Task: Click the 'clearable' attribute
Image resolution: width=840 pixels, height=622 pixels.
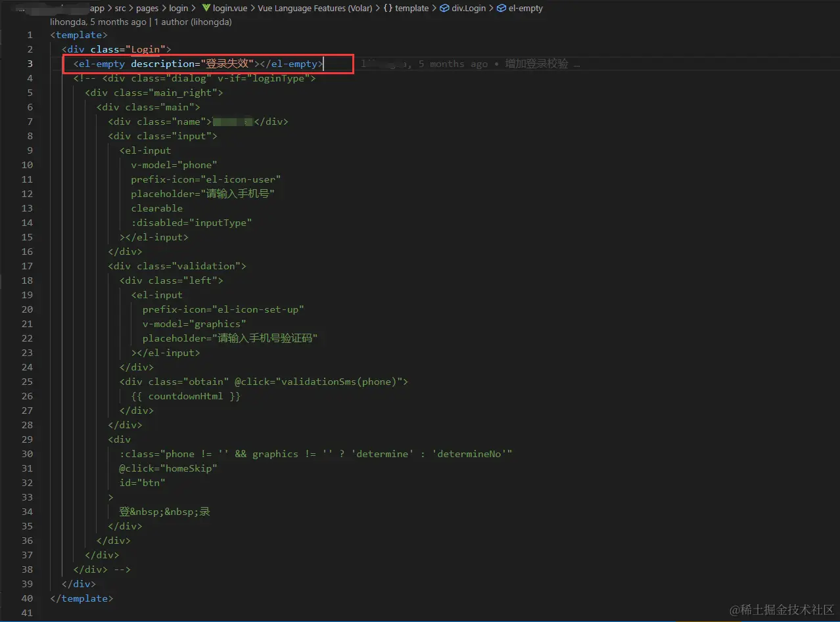Action: tap(157, 208)
